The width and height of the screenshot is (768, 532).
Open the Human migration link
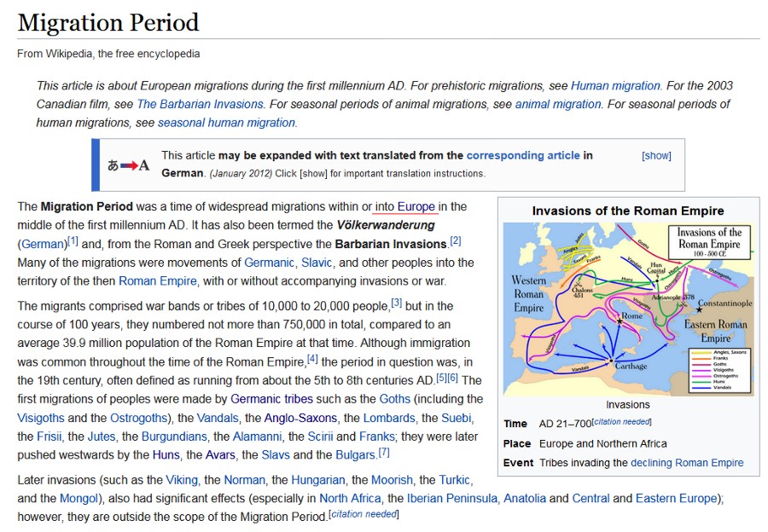pos(615,85)
